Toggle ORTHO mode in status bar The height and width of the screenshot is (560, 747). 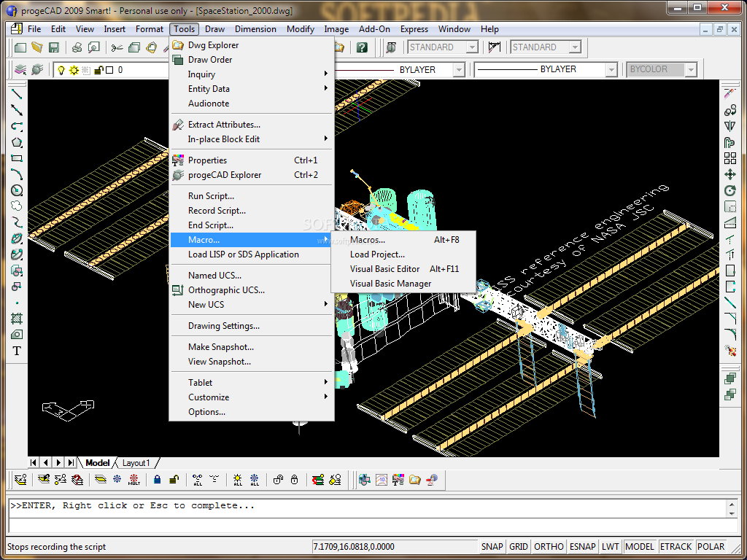pos(549,547)
